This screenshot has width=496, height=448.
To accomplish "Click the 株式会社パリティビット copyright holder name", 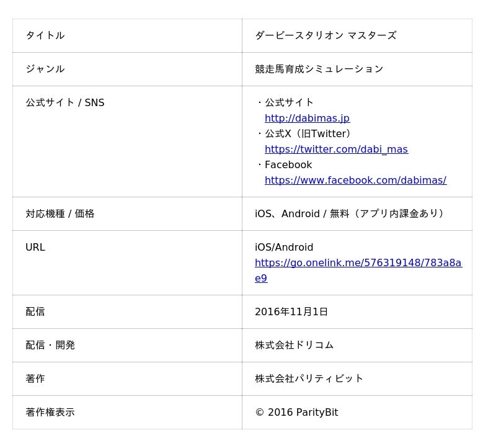I will [x=309, y=379].
